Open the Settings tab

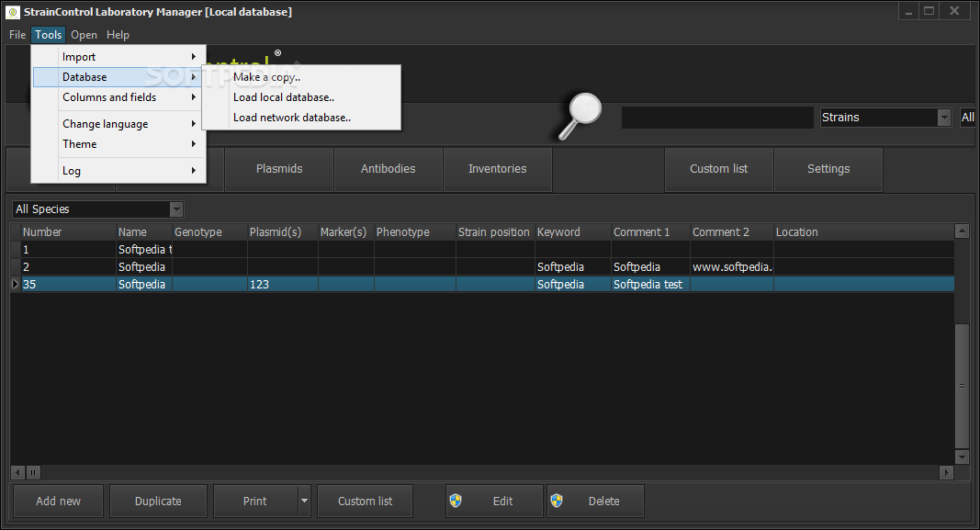[x=828, y=169]
